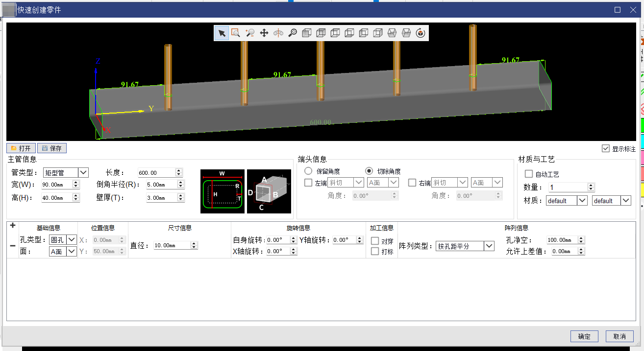Open the 管类型 dropdown
The width and height of the screenshot is (644, 351).
coord(66,172)
